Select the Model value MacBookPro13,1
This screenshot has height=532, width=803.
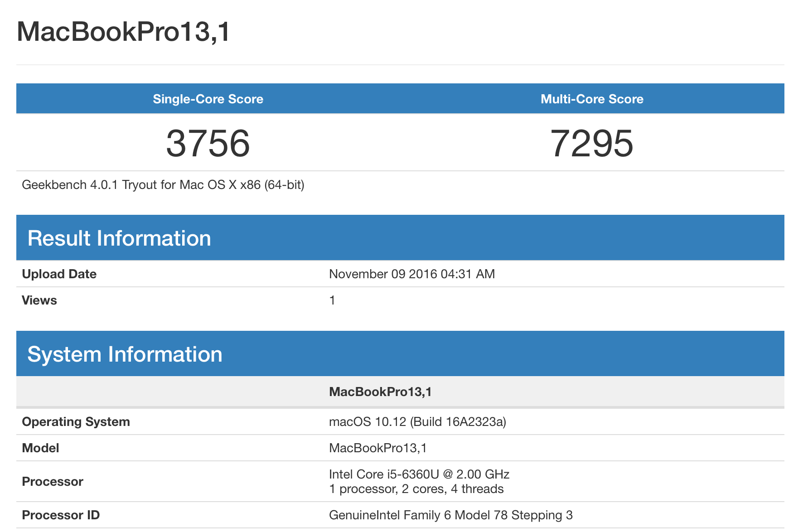point(378,448)
